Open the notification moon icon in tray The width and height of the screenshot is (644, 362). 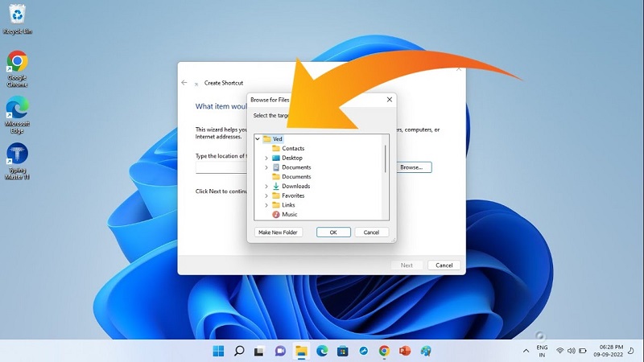point(631,351)
